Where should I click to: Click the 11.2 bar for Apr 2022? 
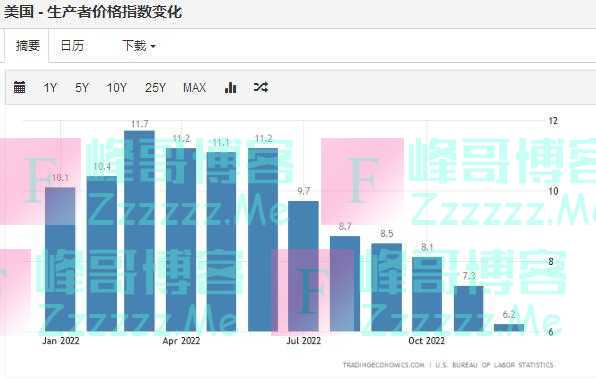181,239
